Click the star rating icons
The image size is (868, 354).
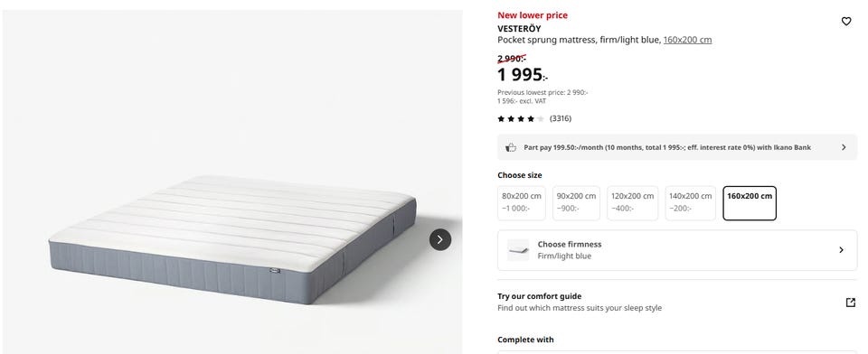[x=521, y=118]
